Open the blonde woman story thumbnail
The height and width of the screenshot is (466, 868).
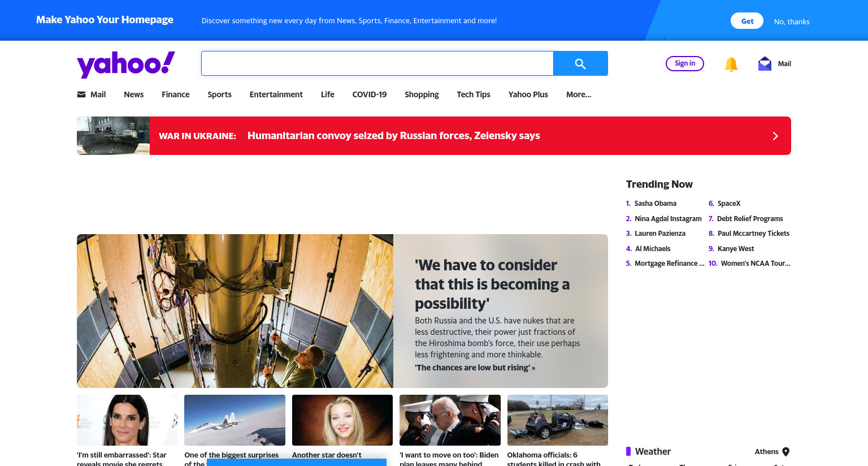(342, 420)
